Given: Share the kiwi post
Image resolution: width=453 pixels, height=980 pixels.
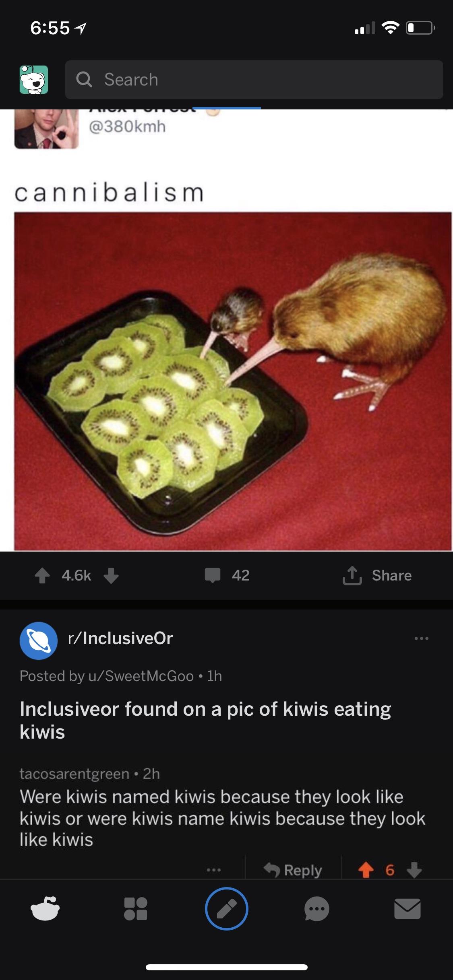Looking at the screenshot, I should [377, 575].
